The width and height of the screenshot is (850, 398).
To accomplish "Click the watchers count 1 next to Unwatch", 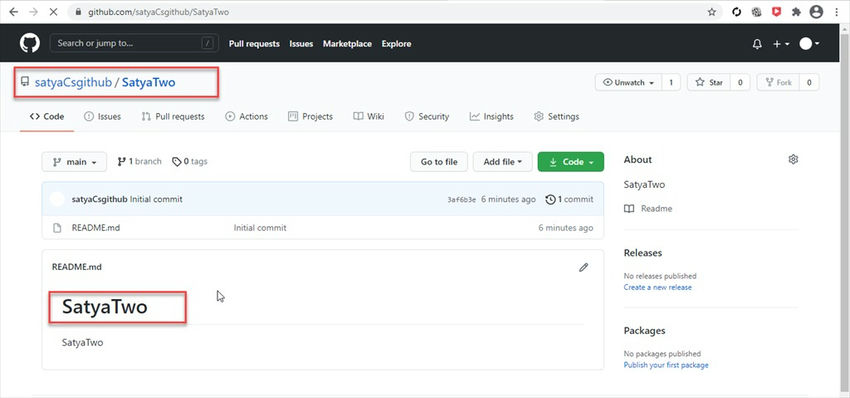I will click(671, 82).
